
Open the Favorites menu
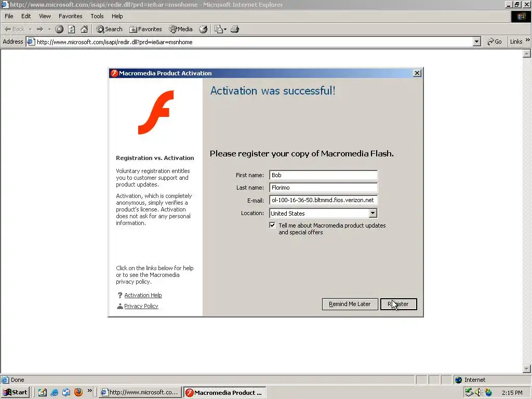pos(70,16)
